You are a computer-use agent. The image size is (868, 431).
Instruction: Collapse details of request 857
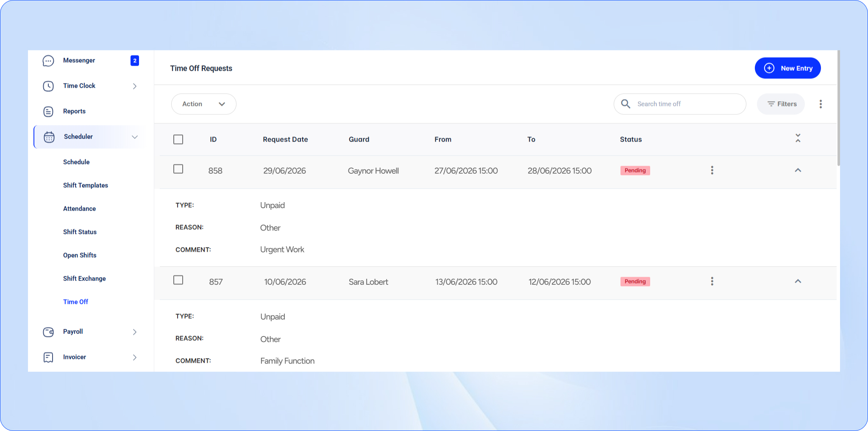[x=798, y=281]
